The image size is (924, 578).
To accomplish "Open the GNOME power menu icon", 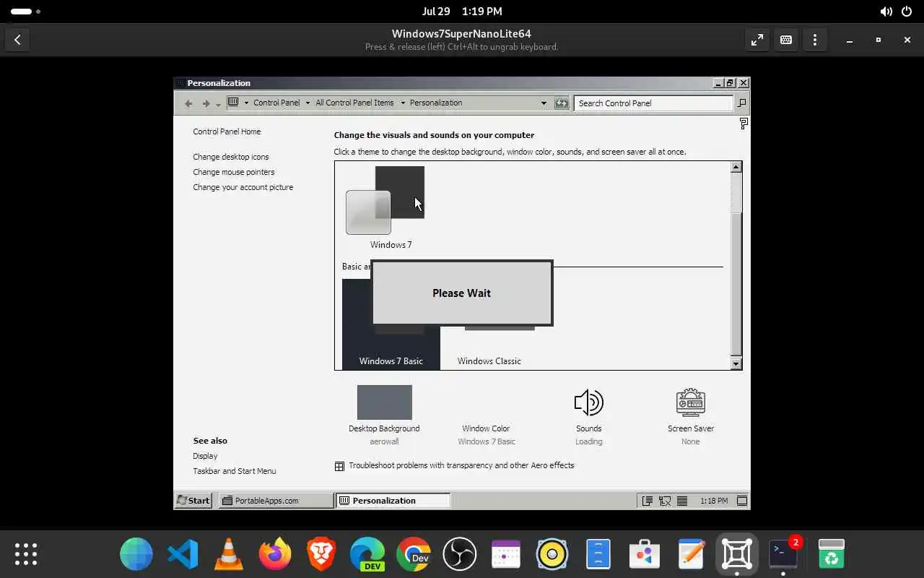I will pyautogui.click(x=908, y=12).
